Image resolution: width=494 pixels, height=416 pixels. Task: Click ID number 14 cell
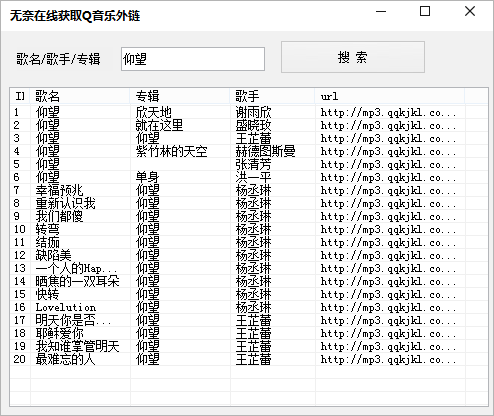(x=20, y=282)
